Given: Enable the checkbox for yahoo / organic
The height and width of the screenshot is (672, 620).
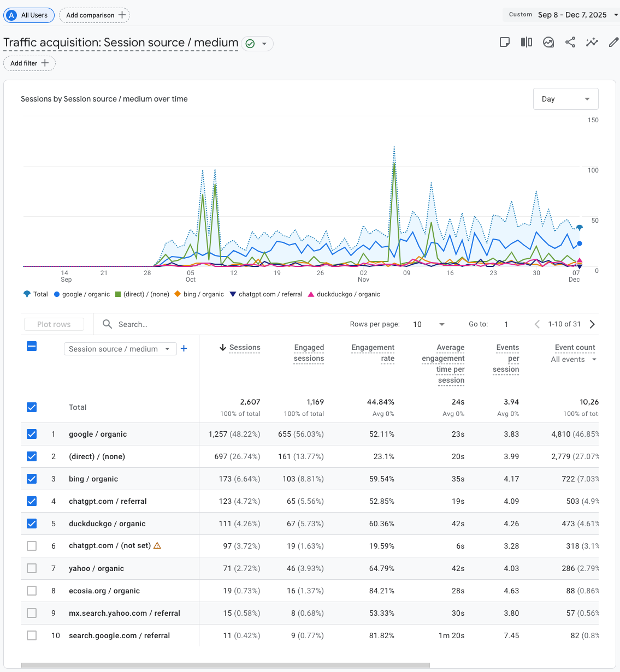Looking at the screenshot, I should click(32, 568).
